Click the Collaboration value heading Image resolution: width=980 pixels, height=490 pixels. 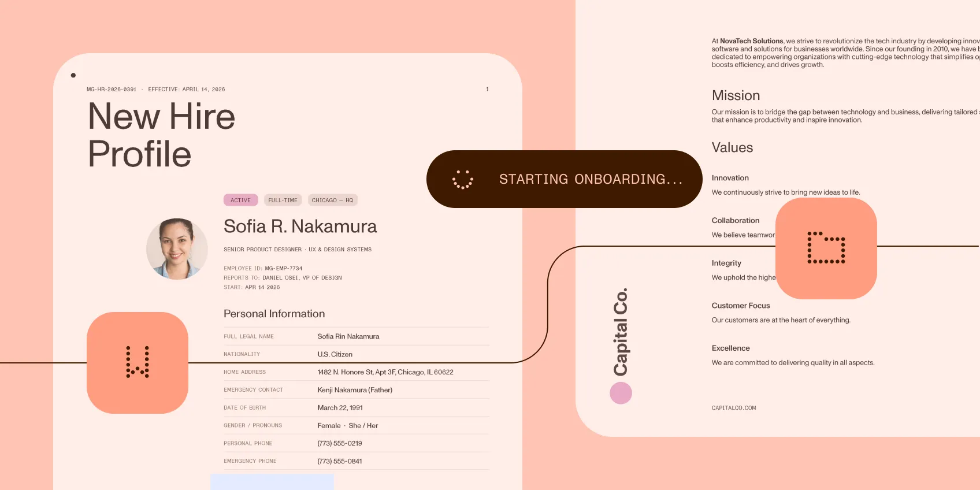[x=736, y=221]
